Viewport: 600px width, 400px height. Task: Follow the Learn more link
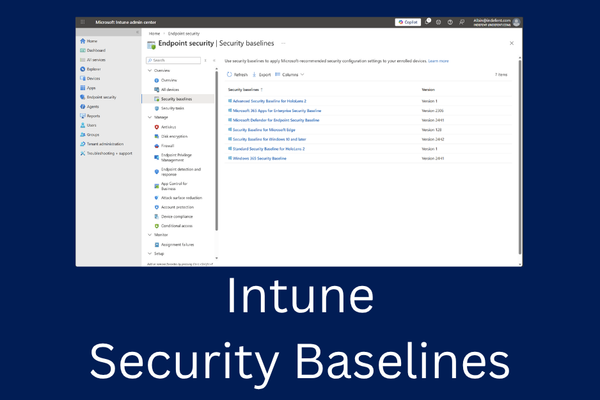[439, 61]
